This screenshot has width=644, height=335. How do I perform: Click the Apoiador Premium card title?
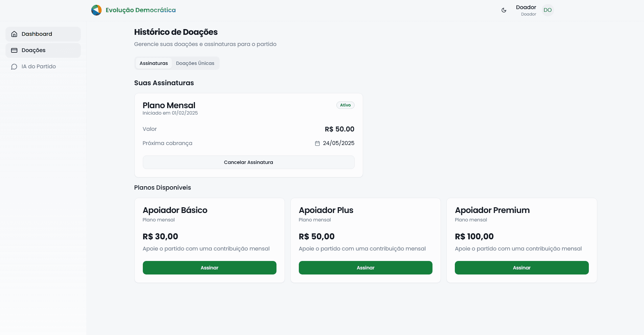[x=492, y=210]
